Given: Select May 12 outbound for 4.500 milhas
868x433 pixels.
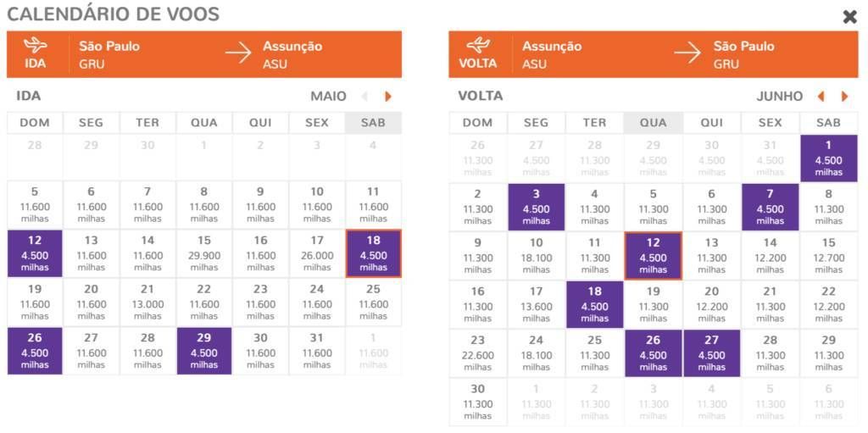Looking at the screenshot, I should [35, 253].
